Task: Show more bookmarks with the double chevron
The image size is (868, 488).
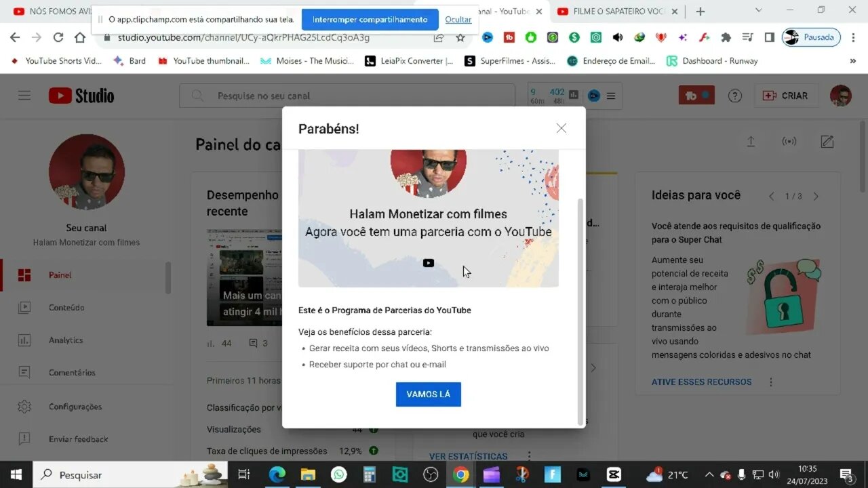Action: 852,61
